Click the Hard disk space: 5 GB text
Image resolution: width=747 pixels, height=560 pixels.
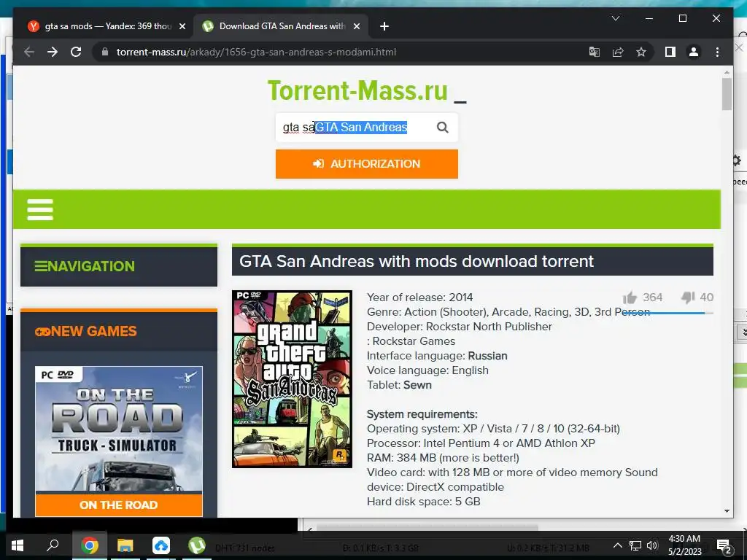pos(424,502)
